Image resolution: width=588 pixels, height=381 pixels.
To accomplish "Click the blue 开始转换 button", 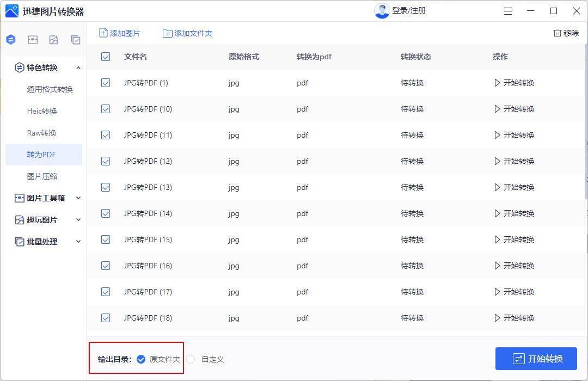I will coord(536,359).
